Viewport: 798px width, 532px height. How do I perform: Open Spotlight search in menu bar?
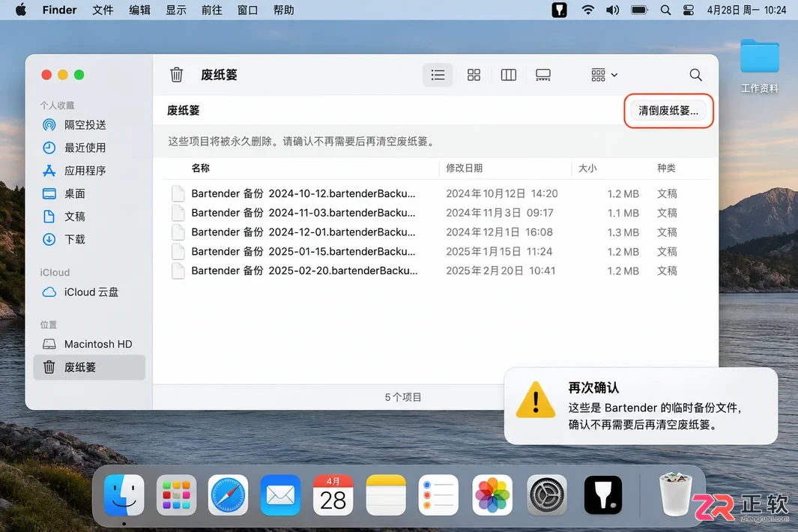665,10
